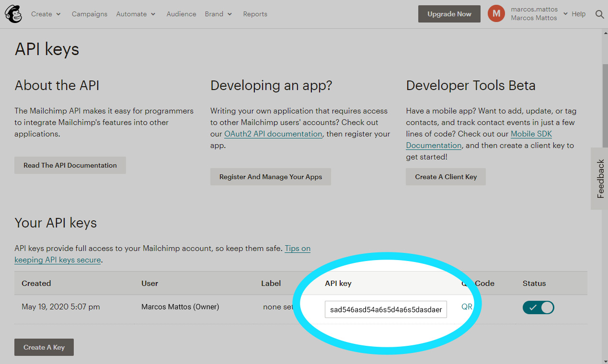Image resolution: width=608 pixels, height=364 pixels.
Task: Select the API key text field
Action: coord(386,309)
